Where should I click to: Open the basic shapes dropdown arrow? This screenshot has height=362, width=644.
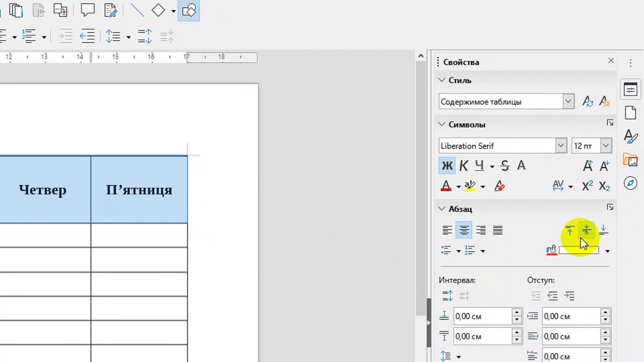174,11
